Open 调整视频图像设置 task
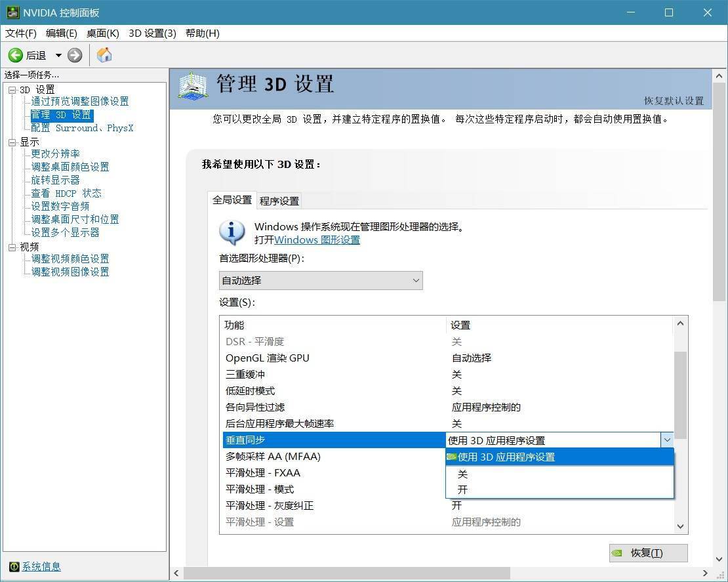This screenshot has width=728, height=582. pyautogui.click(x=70, y=272)
